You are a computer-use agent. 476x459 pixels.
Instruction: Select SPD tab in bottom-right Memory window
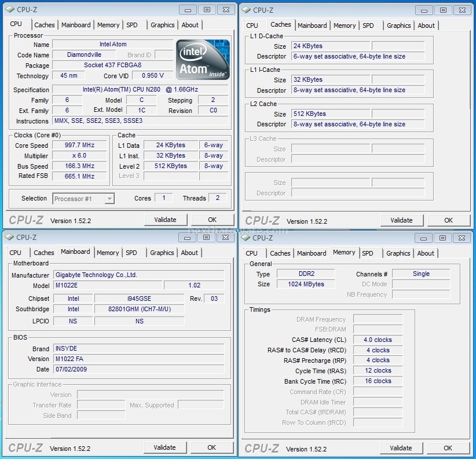(x=367, y=253)
